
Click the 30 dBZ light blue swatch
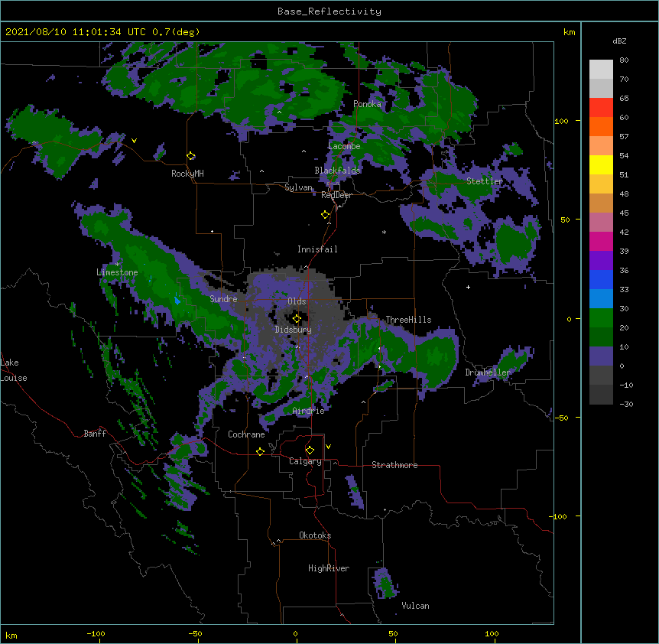(601, 298)
